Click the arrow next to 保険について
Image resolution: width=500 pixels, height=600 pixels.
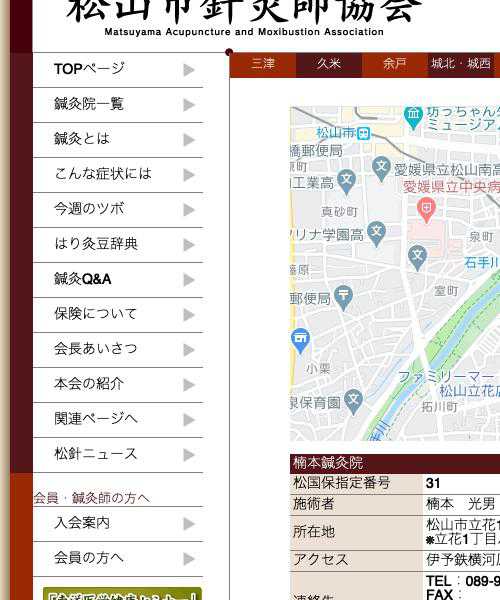[189, 315]
